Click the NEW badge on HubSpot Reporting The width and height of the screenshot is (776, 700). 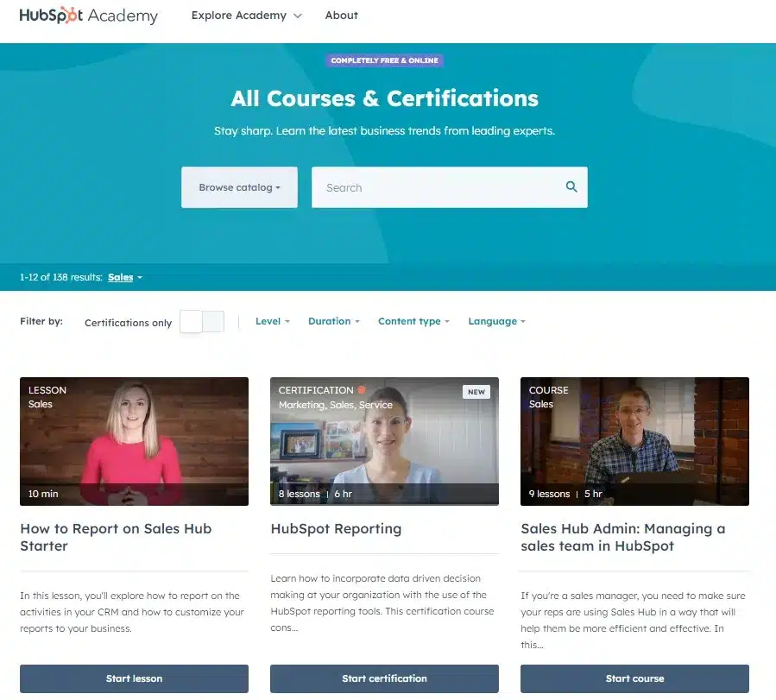coord(476,392)
